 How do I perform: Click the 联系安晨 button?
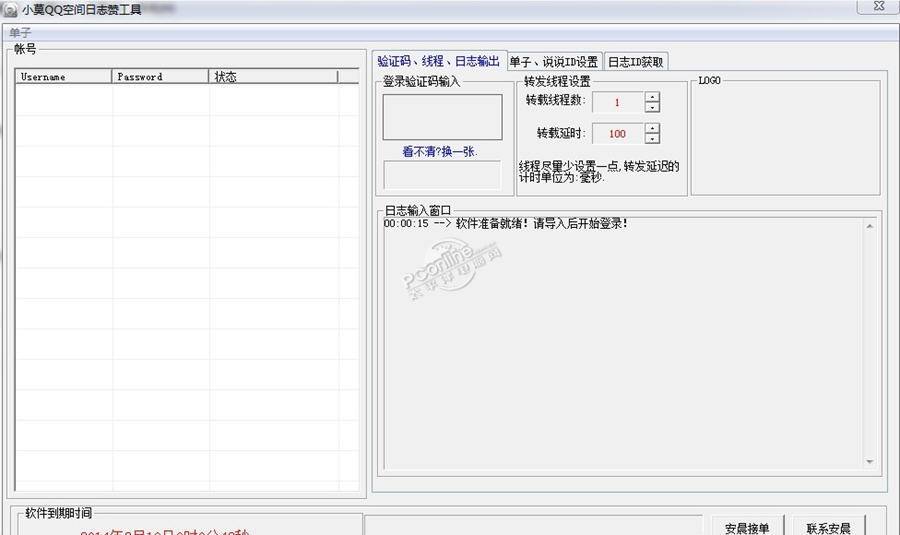pos(828,528)
